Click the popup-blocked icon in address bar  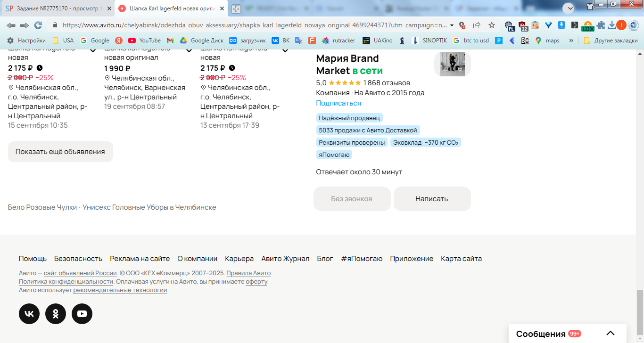click(462, 25)
